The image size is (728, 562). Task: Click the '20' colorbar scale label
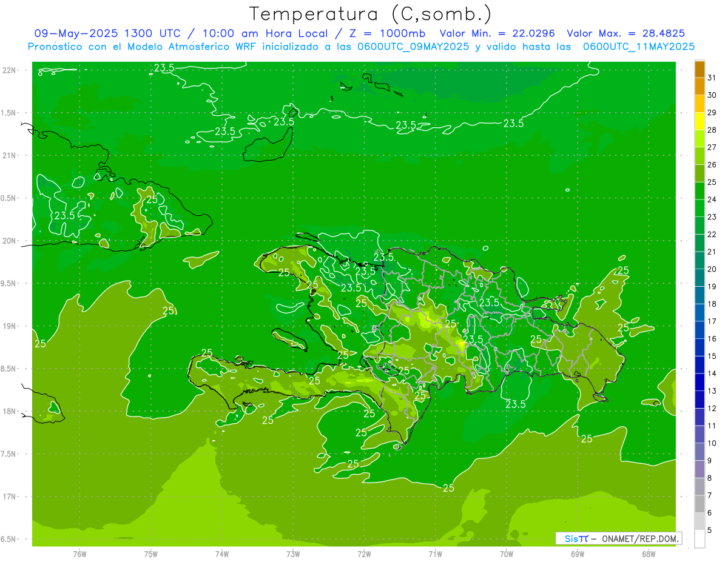pyautogui.click(x=712, y=269)
